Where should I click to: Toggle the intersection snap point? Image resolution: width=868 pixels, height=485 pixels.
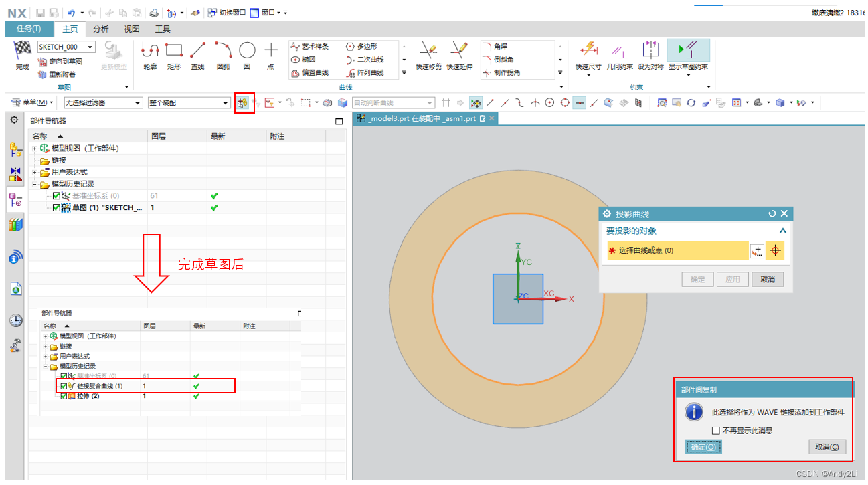point(535,103)
